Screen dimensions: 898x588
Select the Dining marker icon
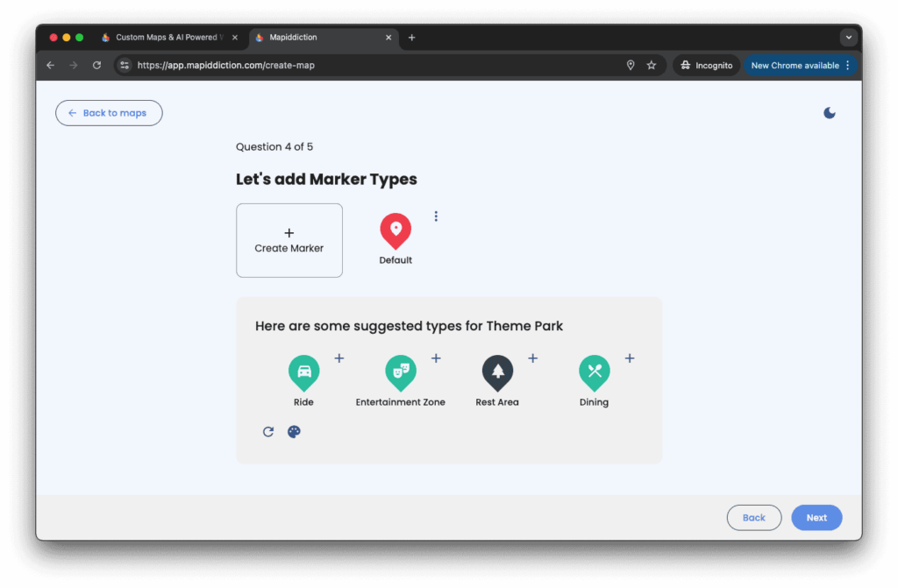coord(594,372)
